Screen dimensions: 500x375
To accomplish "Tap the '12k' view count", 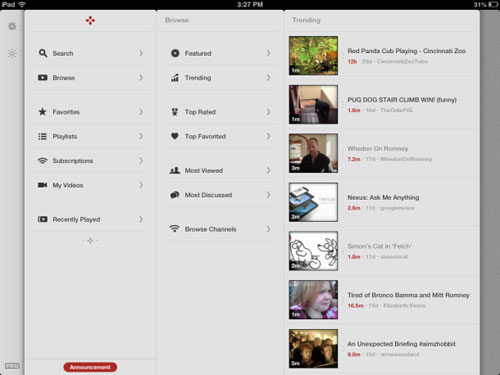I will click(352, 61).
